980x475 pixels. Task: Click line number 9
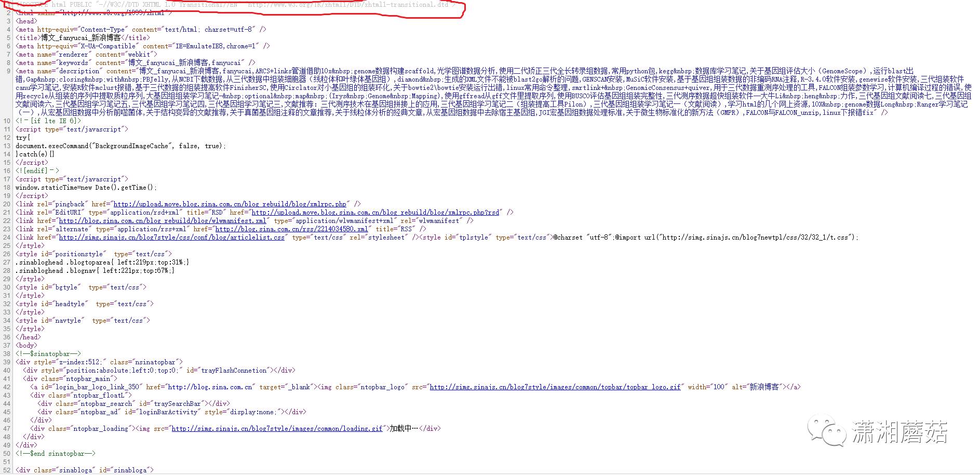point(8,71)
